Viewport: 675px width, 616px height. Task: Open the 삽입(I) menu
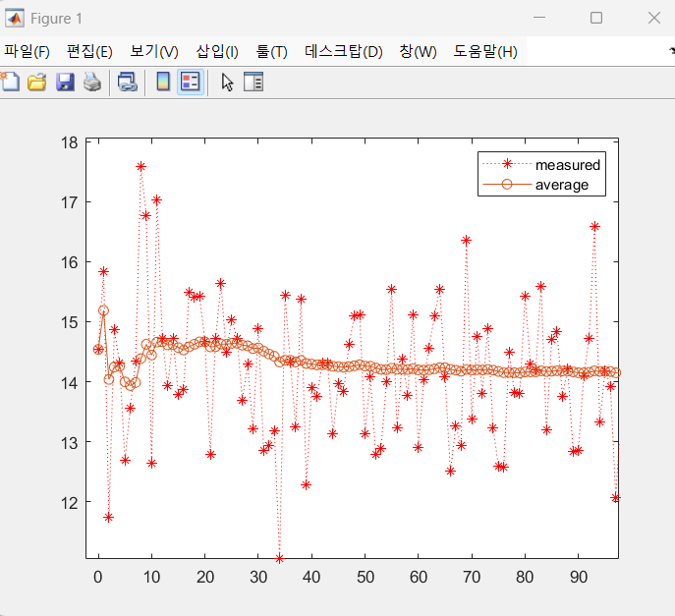pos(217,52)
